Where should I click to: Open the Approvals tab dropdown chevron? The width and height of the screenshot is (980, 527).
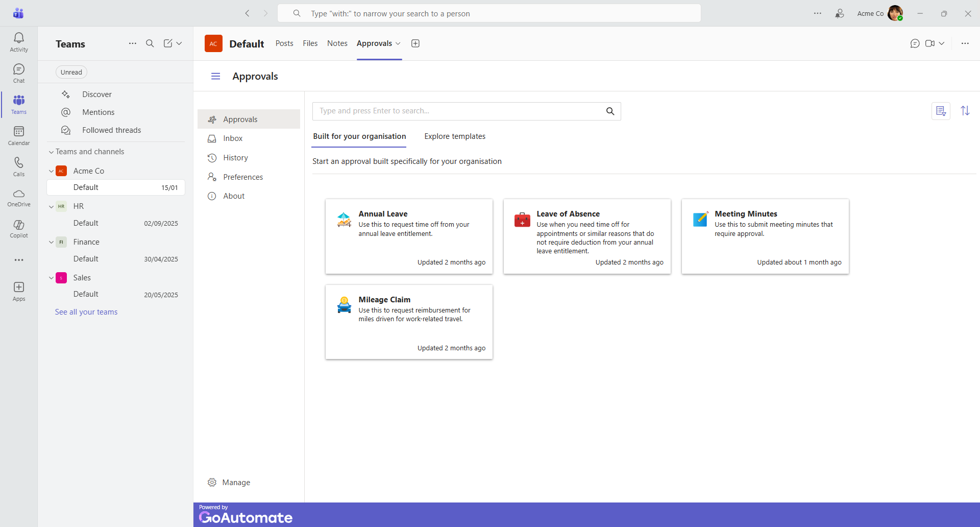[398, 43]
